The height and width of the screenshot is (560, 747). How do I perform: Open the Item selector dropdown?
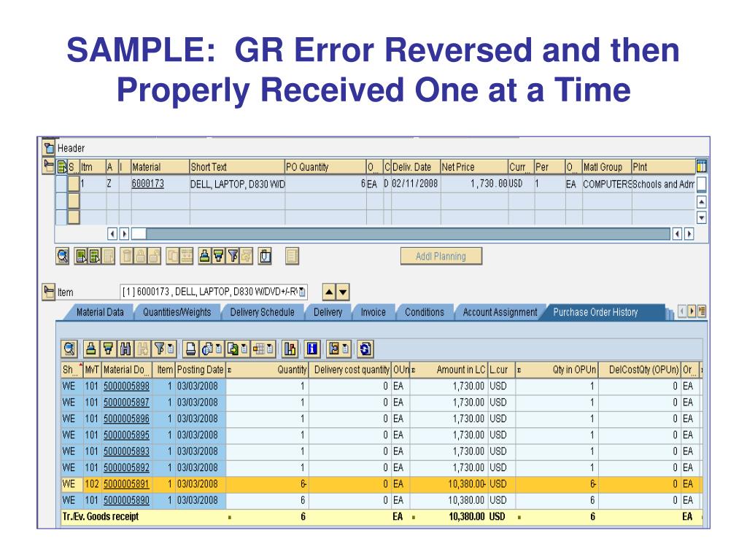[302, 292]
